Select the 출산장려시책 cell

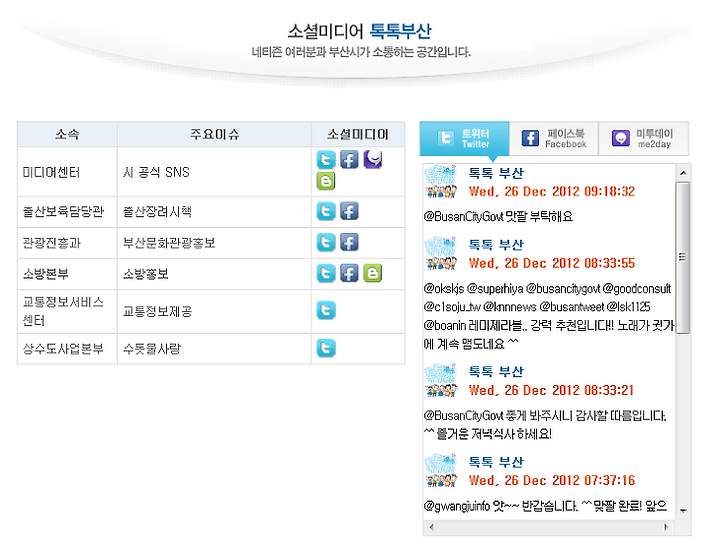214,212
